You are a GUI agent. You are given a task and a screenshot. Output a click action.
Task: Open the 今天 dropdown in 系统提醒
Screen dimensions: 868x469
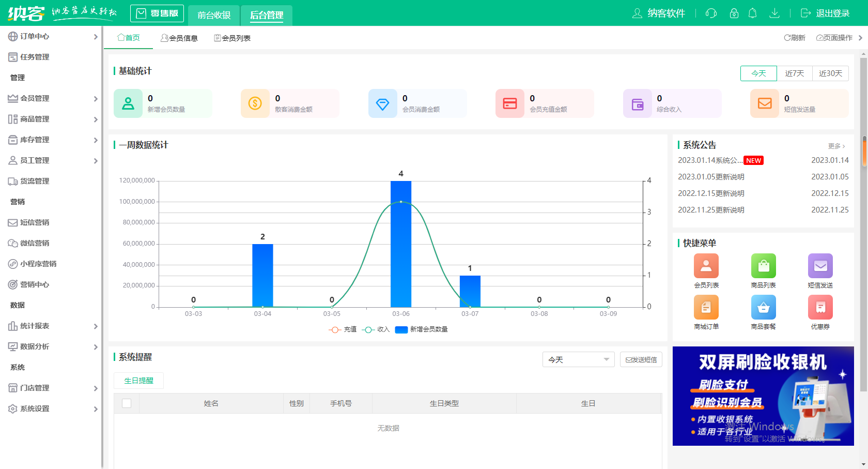coord(578,359)
